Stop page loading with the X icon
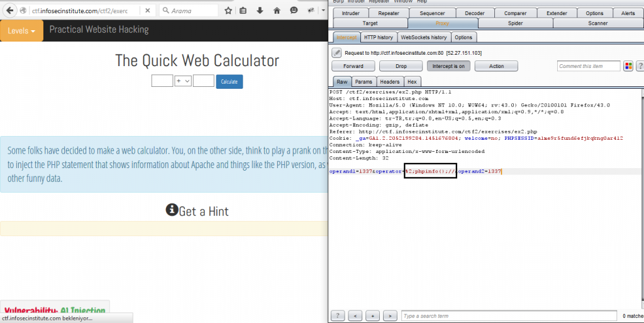Viewport: 644px width, 323px height. click(147, 11)
